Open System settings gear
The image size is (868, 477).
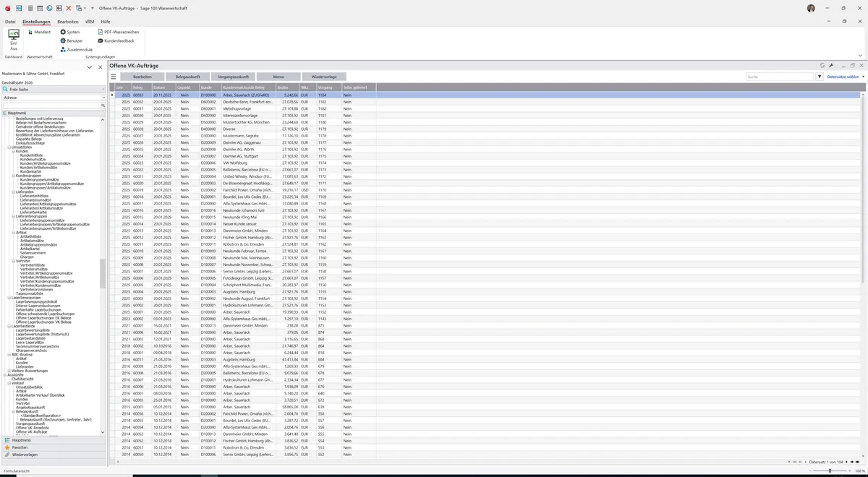[x=70, y=33]
